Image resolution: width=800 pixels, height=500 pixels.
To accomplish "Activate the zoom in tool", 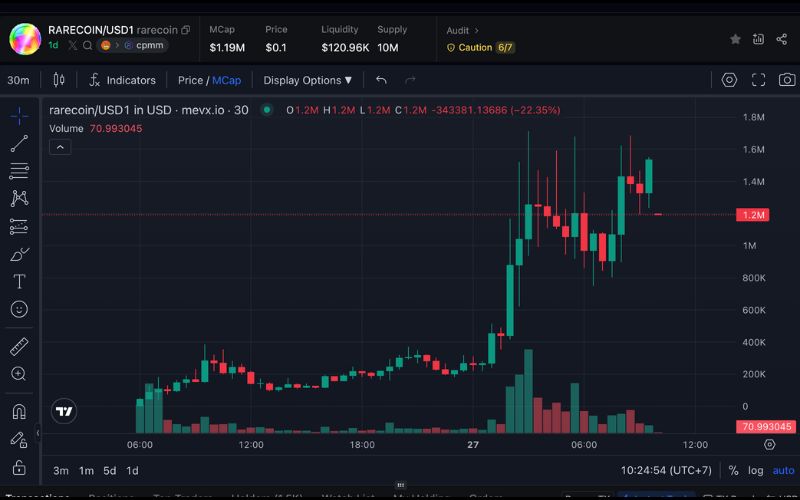I will [x=19, y=374].
